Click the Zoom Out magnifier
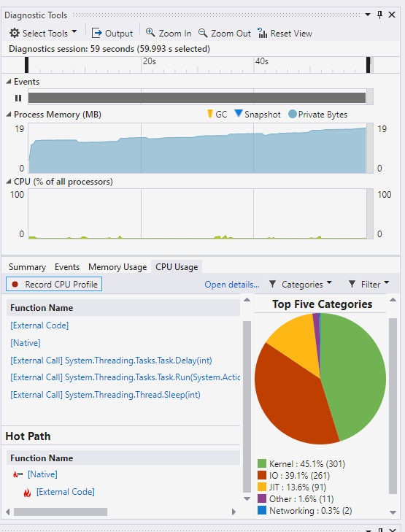The width and height of the screenshot is (405, 532). [224, 34]
